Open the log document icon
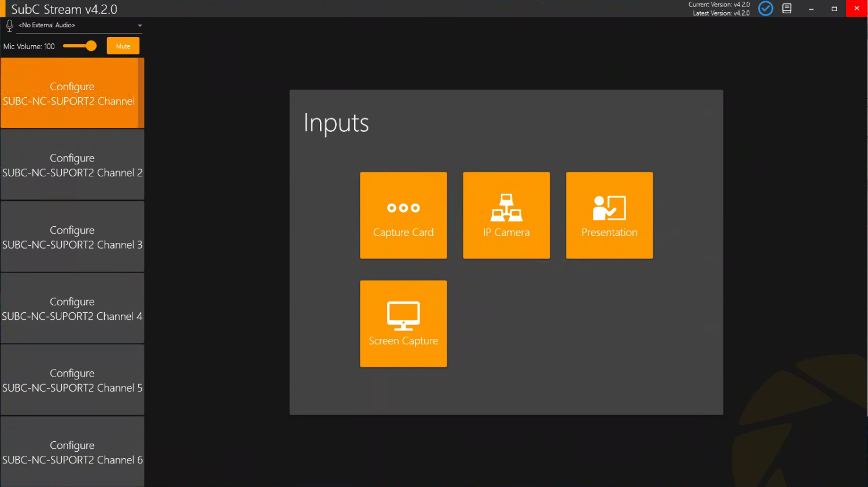 coord(787,9)
